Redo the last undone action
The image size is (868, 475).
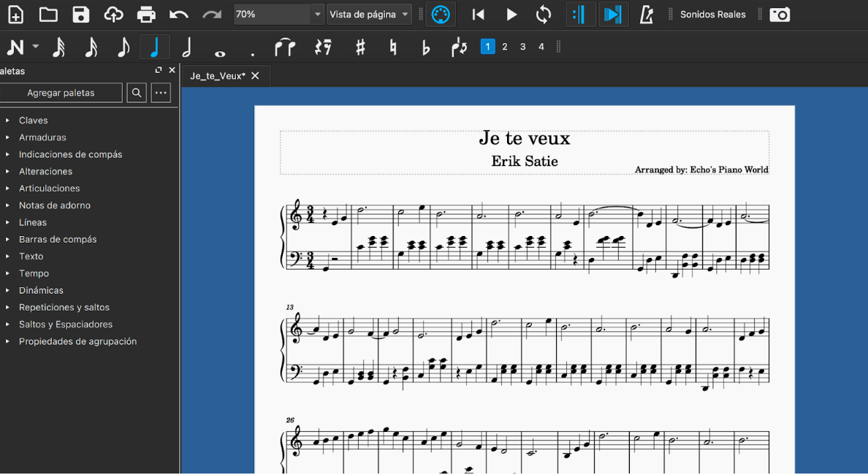click(x=211, y=15)
